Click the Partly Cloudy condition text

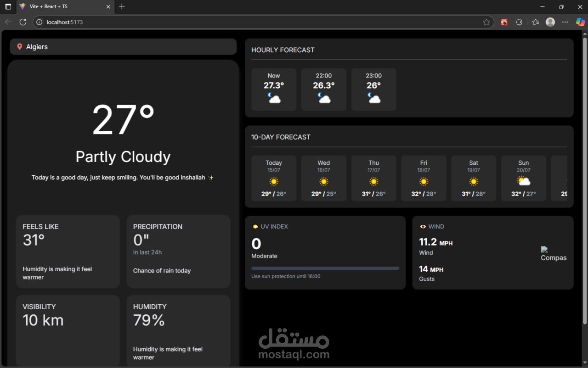123,157
